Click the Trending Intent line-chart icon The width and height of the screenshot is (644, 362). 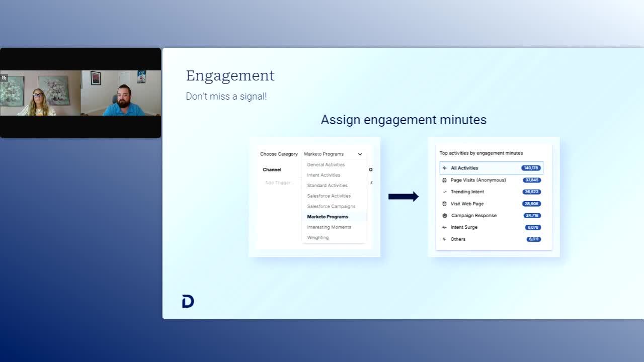pyautogui.click(x=444, y=192)
